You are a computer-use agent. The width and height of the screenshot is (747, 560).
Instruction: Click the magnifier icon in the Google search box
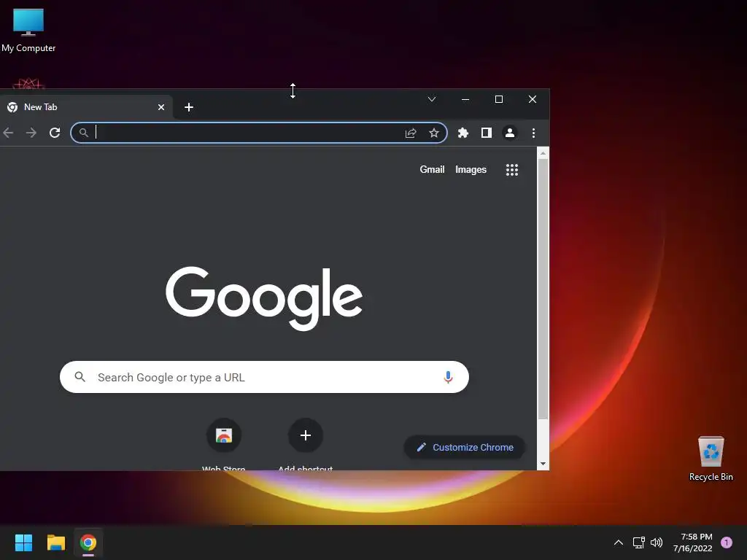click(80, 377)
